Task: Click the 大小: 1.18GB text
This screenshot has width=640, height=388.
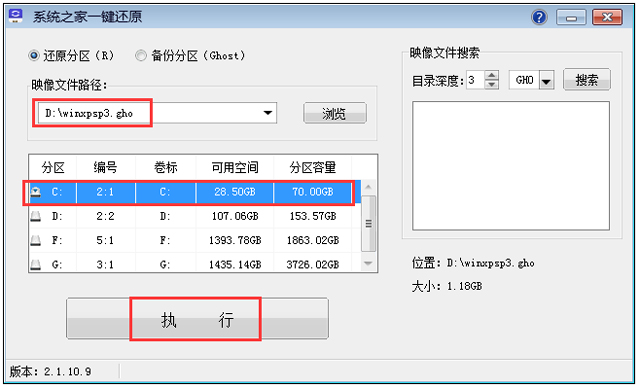Action: pyautogui.click(x=447, y=286)
